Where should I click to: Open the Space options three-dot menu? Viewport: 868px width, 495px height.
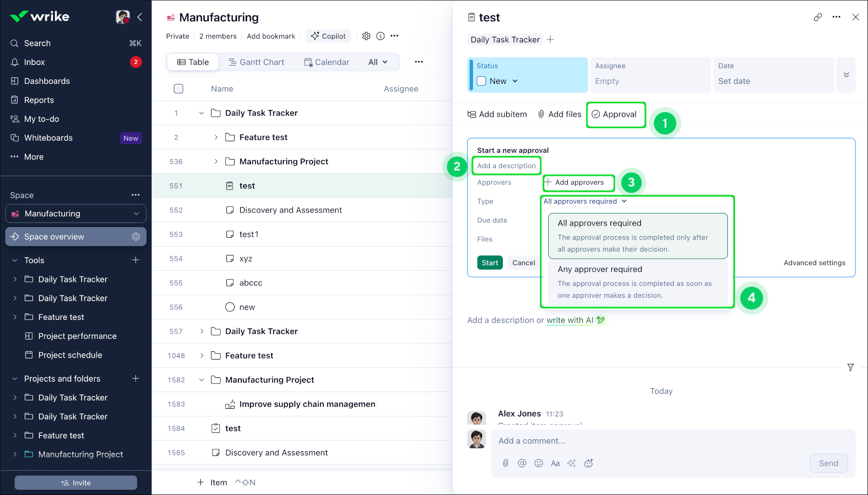click(x=136, y=195)
